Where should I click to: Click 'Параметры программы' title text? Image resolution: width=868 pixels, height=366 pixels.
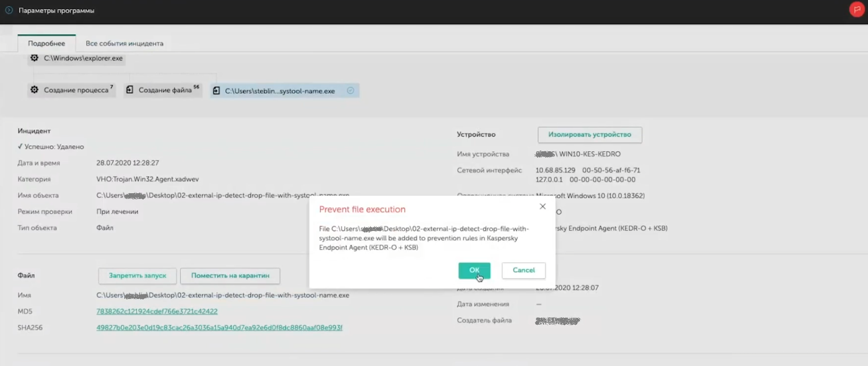57,10
